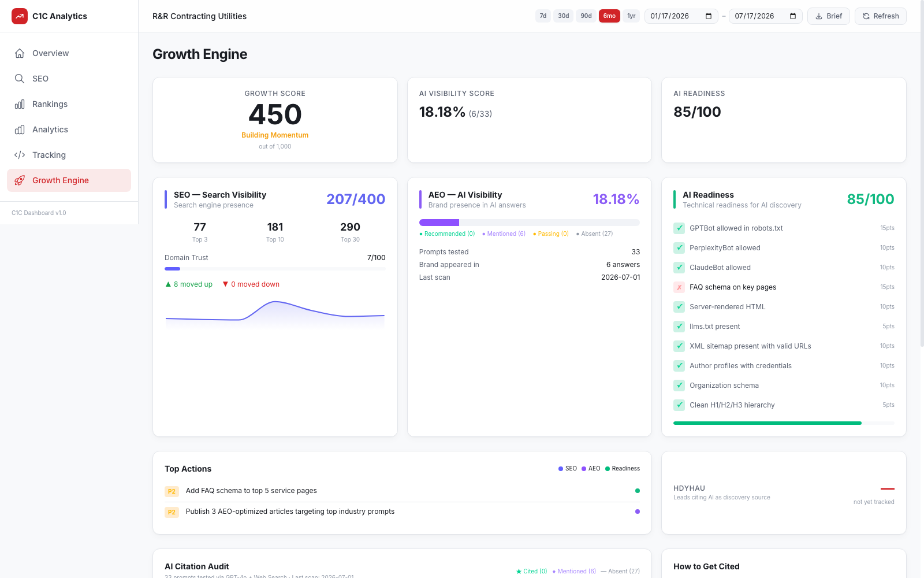Click the 'Absent (27)' legend in AEO card
Screen dimensions: 924x578
(595, 234)
